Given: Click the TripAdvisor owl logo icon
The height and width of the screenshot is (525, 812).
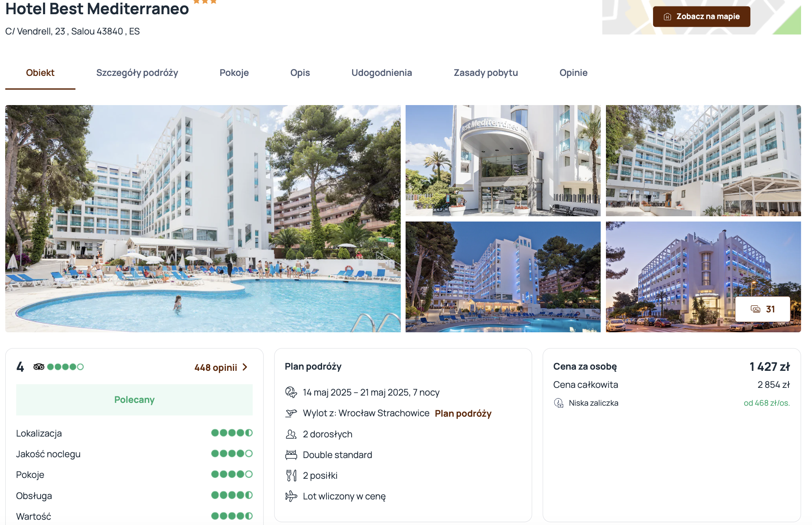Looking at the screenshot, I should pyautogui.click(x=39, y=367).
